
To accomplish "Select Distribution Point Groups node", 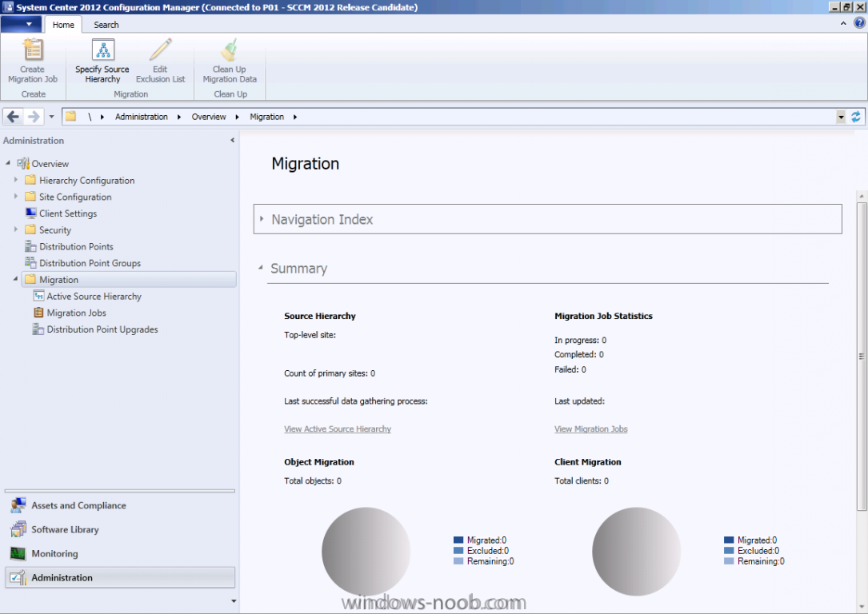I will pyautogui.click(x=90, y=263).
